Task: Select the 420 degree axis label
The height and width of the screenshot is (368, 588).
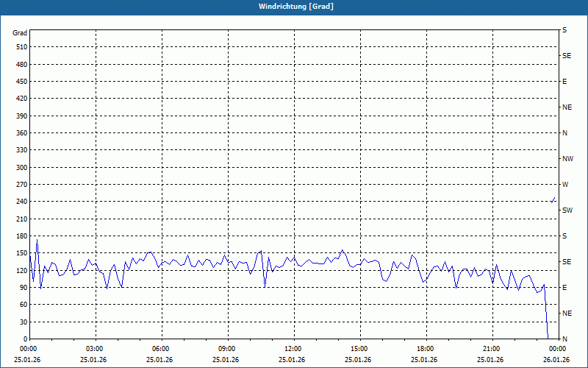Action: coord(22,99)
